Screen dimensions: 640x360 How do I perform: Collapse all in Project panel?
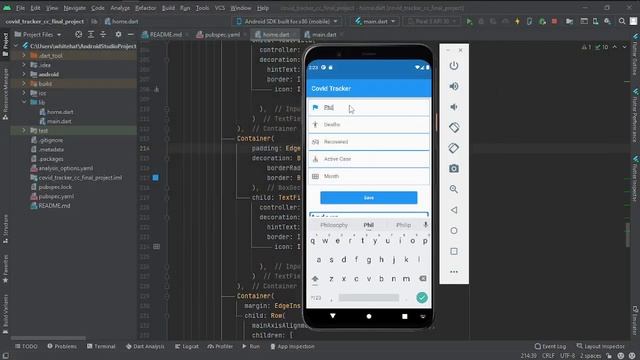(103, 34)
